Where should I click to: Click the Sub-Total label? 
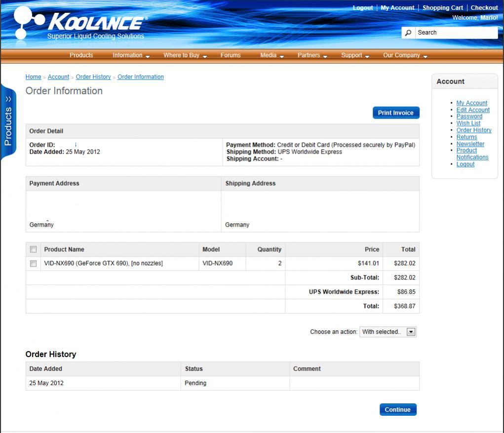pos(364,277)
